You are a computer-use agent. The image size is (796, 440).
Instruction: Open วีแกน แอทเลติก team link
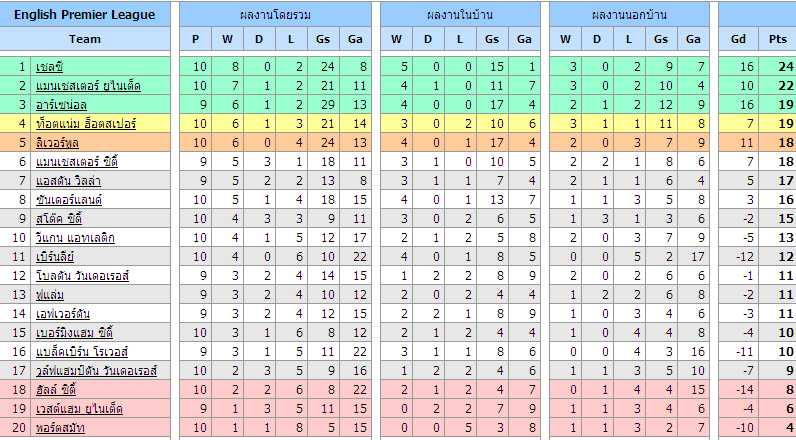coord(75,238)
